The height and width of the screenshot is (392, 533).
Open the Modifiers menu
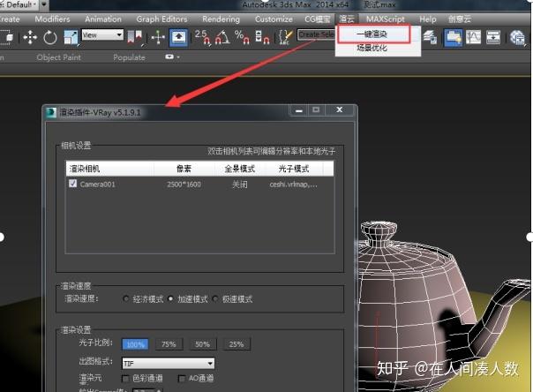click(x=52, y=19)
